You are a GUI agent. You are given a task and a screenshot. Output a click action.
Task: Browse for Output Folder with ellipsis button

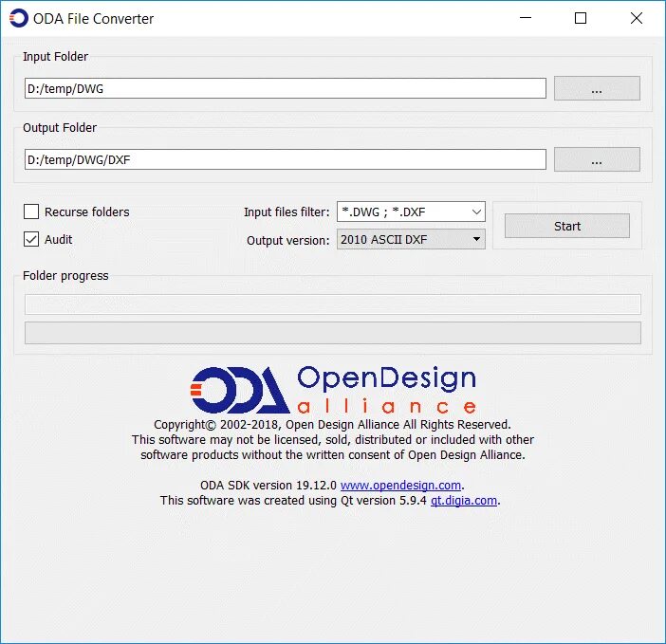pos(597,159)
